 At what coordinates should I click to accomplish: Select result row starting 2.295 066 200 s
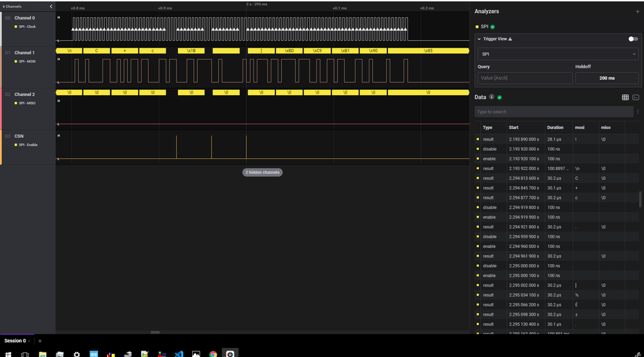[557, 305]
